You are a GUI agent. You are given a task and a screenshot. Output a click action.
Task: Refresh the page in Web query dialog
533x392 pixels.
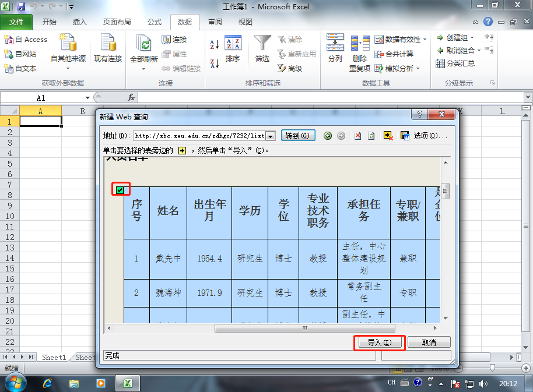[371, 136]
